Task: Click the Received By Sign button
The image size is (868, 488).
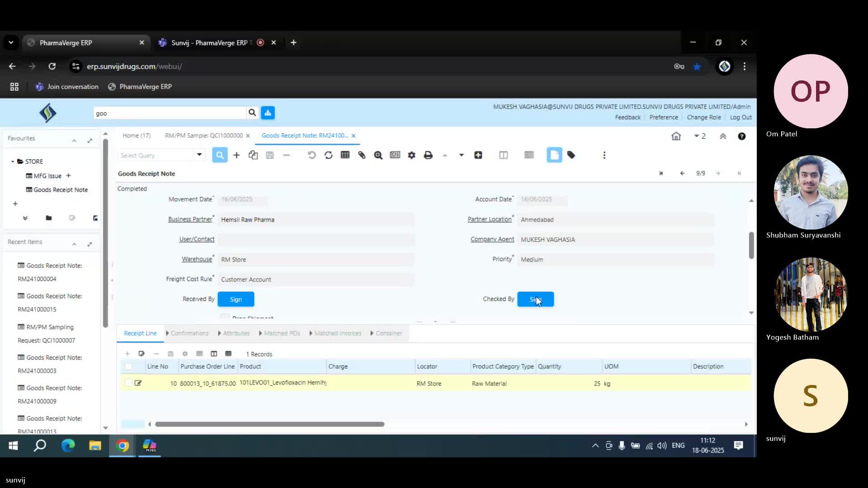Action: [x=236, y=299]
